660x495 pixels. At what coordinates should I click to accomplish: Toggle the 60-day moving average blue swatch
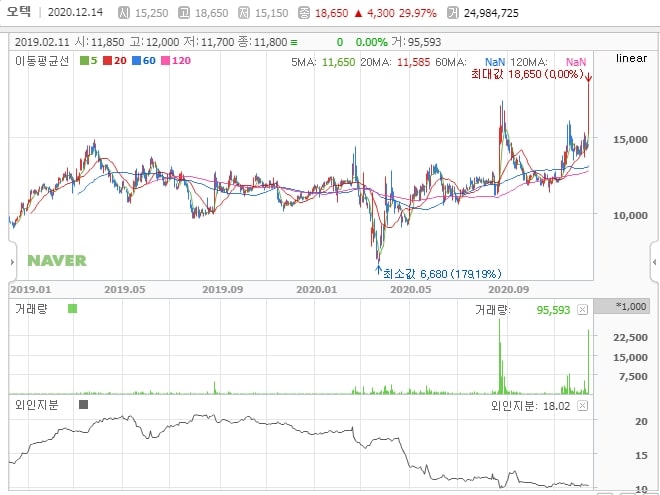pos(136,61)
